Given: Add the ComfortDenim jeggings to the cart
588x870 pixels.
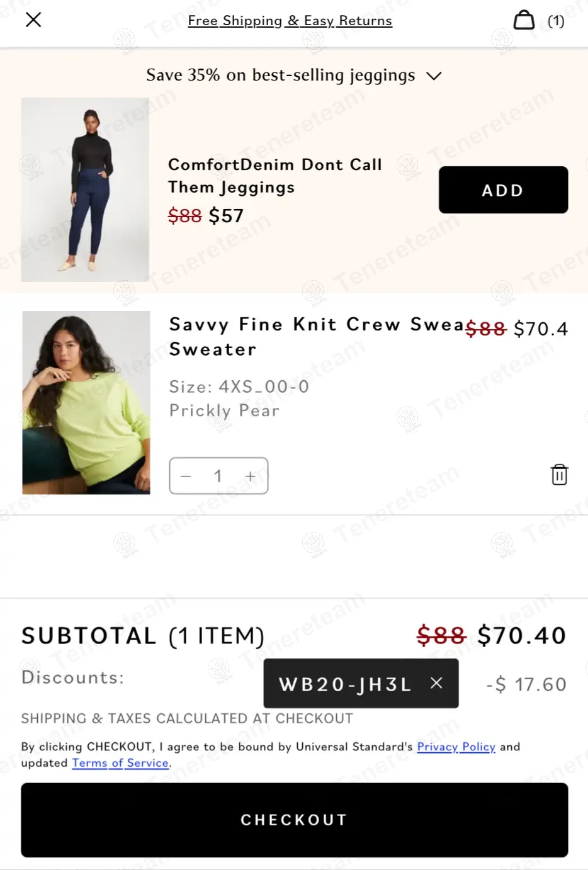Looking at the screenshot, I should pos(503,190).
